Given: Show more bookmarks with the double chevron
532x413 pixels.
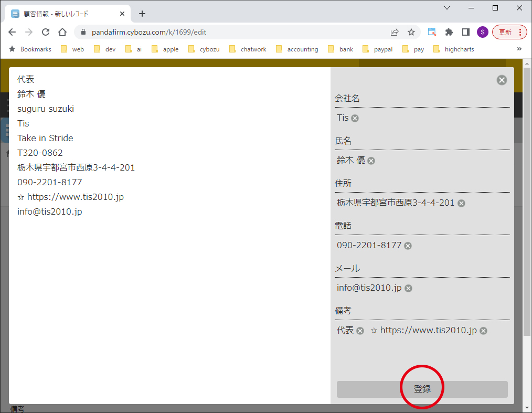Looking at the screenshot, I should point(519,49).
